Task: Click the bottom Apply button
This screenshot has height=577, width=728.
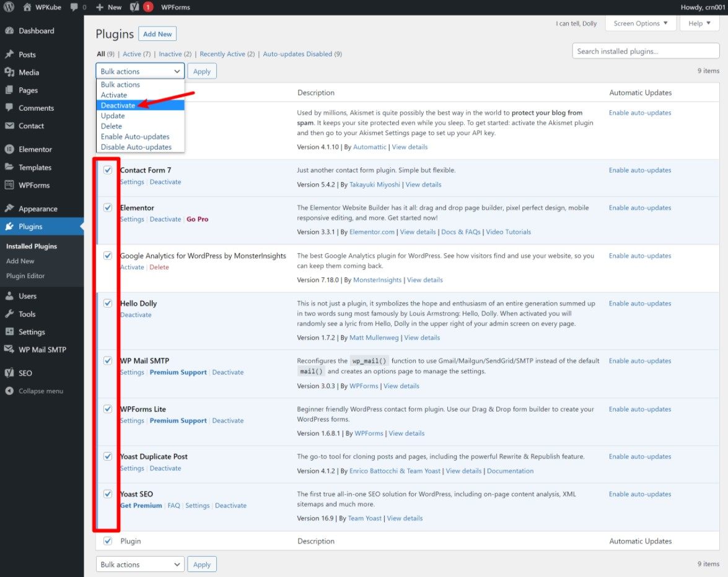Action: [x=202, y=565]
